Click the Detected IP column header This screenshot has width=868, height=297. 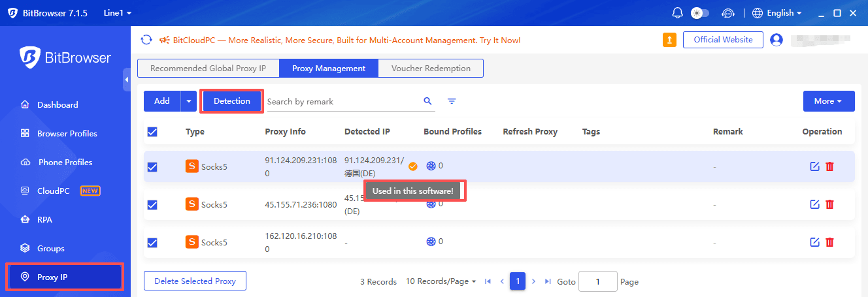[x=367, y=132]
